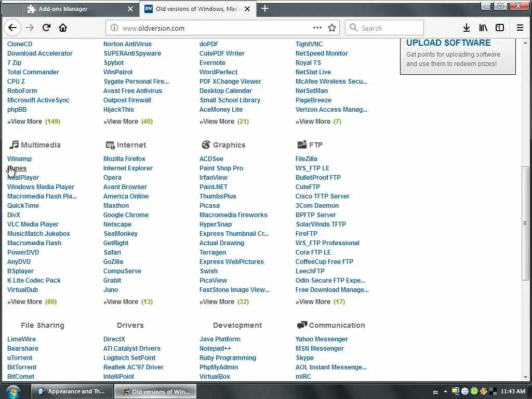Open page actions three-dot menu
The height and width of the screenshot is (399, 532).
click(317, 28)
